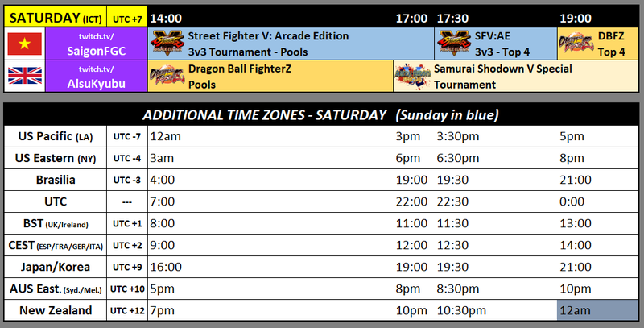Open the twitch.tv/SaigonFGC link

point(96,44)
